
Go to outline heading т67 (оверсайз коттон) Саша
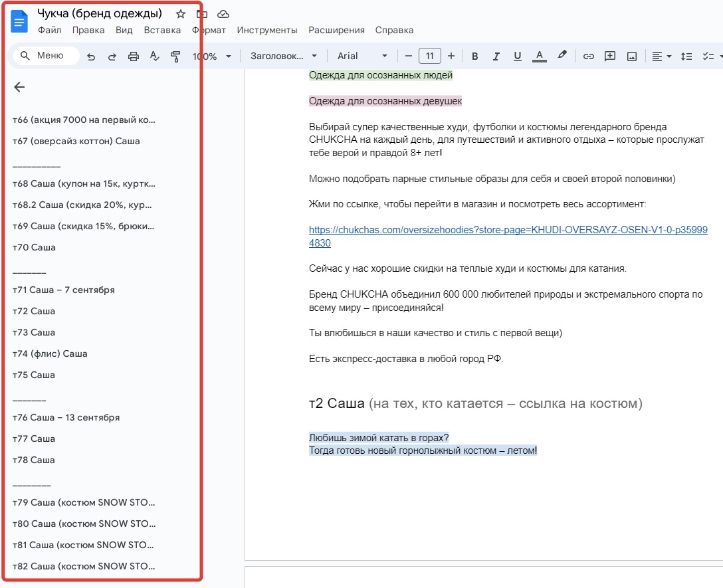pyautogui.click(x=76, y=141)
